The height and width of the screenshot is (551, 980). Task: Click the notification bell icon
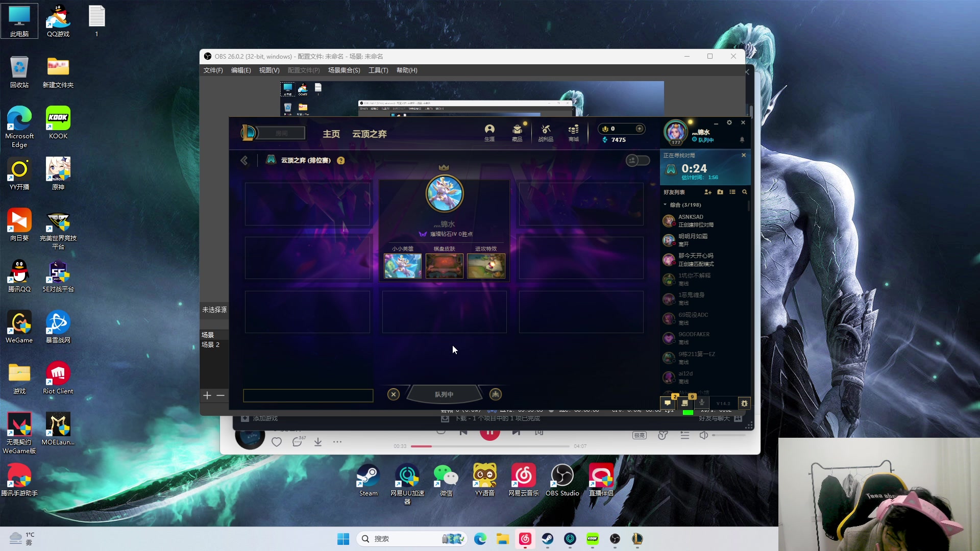pos(742,139)
